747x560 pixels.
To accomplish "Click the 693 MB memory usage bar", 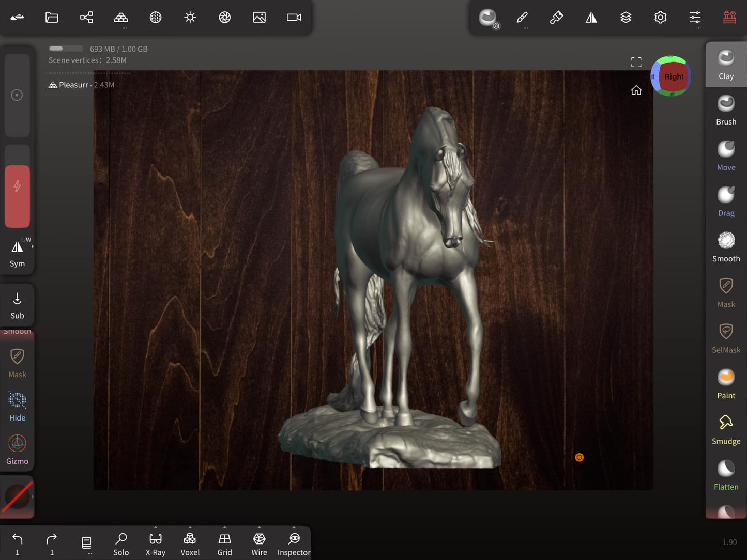I will click(x=66, y=49).
